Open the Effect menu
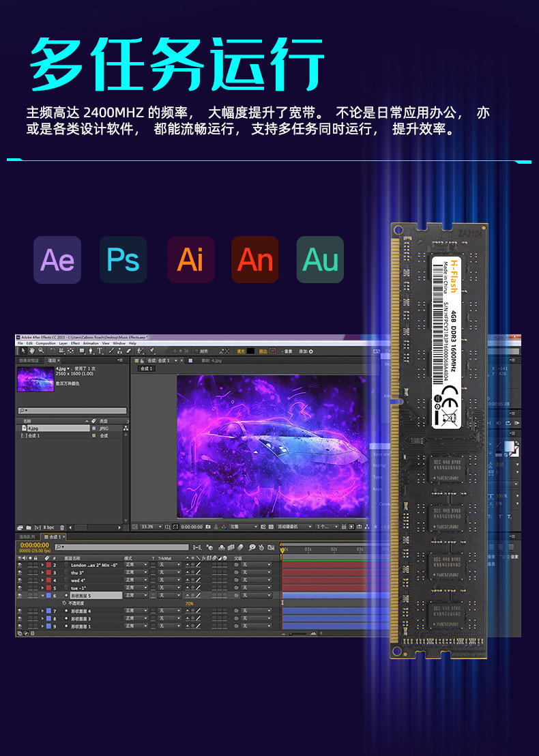The width and height of the screenshot is (539, 756). coord(75,343)
